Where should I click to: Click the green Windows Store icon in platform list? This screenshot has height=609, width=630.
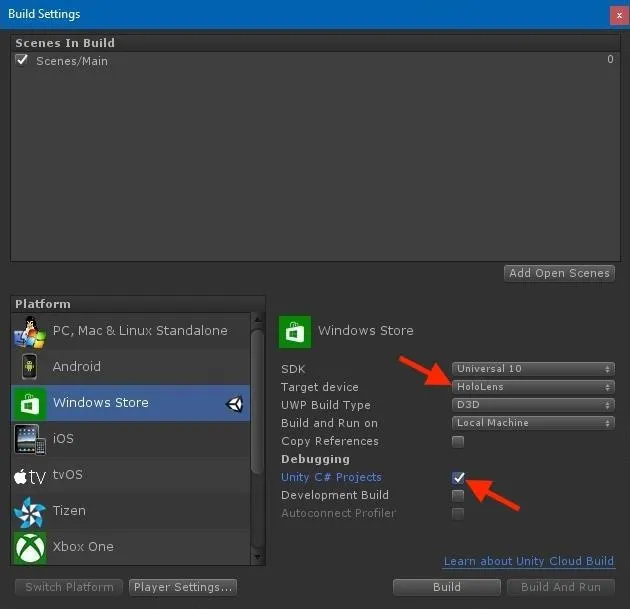29,404
